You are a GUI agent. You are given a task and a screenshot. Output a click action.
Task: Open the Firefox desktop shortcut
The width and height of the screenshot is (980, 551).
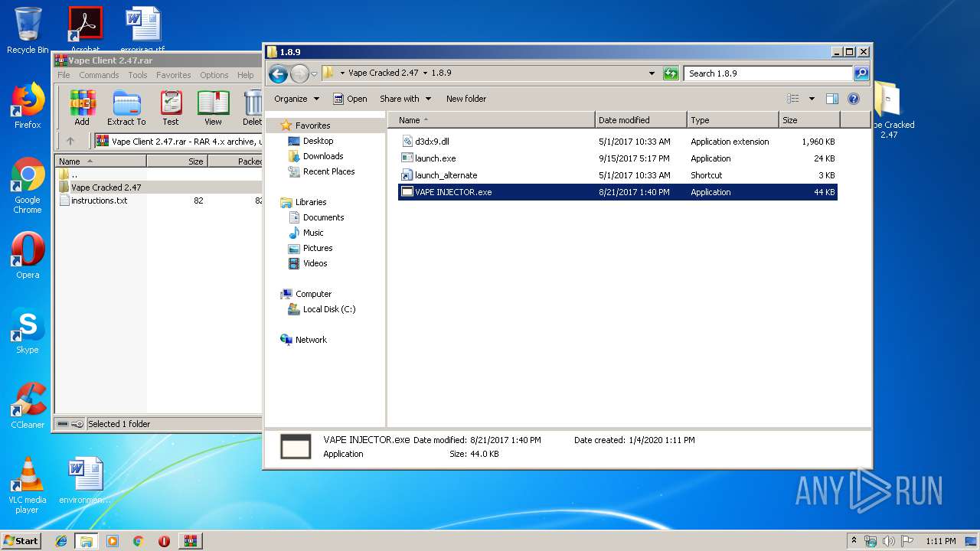coord(28,106)
